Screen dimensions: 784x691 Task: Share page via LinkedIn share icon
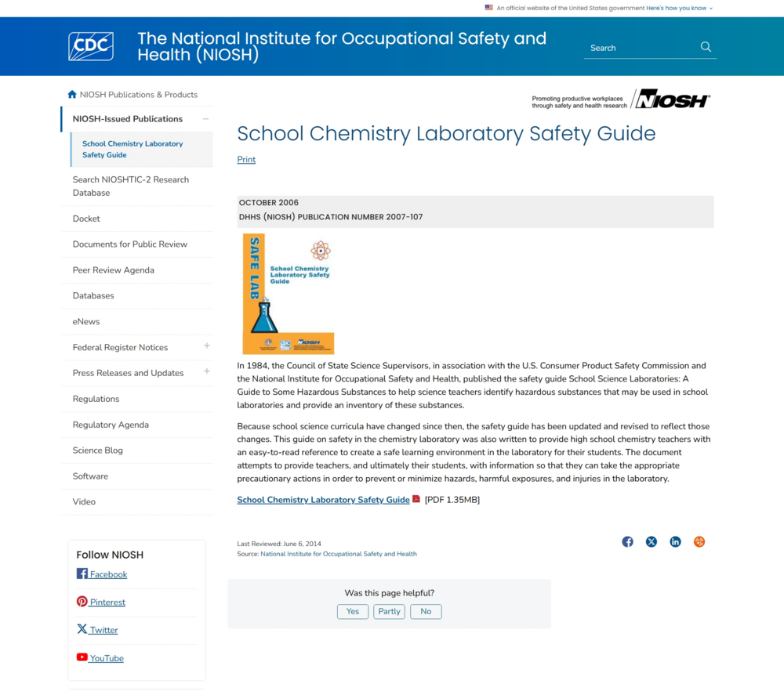(675, 541)
